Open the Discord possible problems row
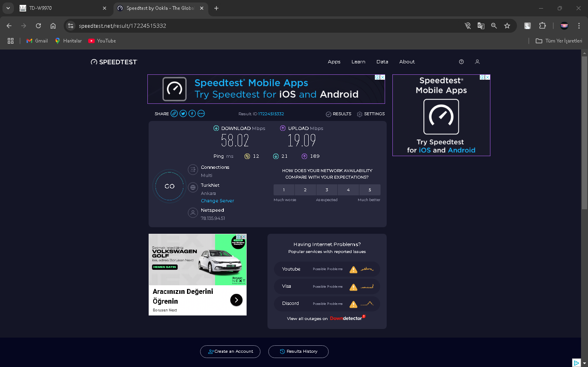Image resolution: width=588 pixels, height=367 pixels. pyautogui.click(x=327, y=304)
